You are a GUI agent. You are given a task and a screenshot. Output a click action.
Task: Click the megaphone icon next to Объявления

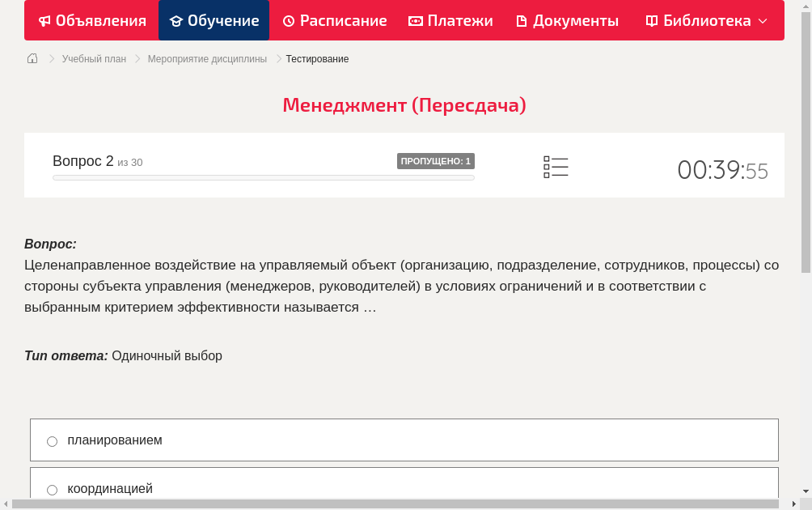[x=44, y=20]
